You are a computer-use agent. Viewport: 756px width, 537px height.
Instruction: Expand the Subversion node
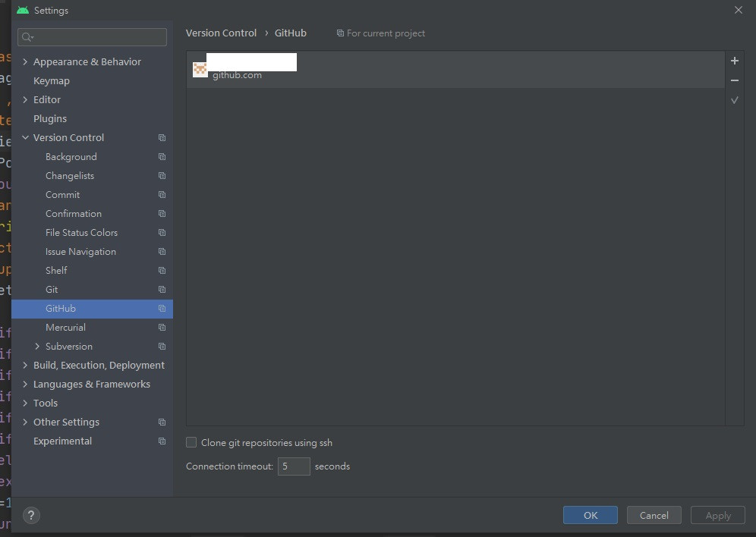pyautogui.click(x=37, y=347)
